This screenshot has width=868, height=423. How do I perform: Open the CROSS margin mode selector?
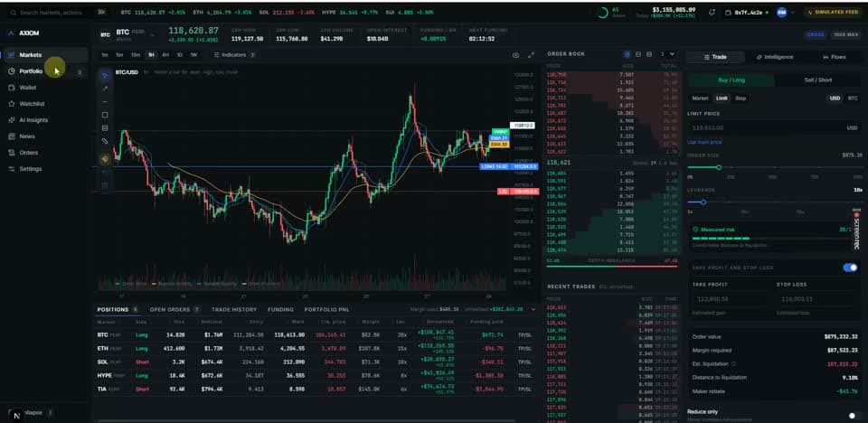816,34
